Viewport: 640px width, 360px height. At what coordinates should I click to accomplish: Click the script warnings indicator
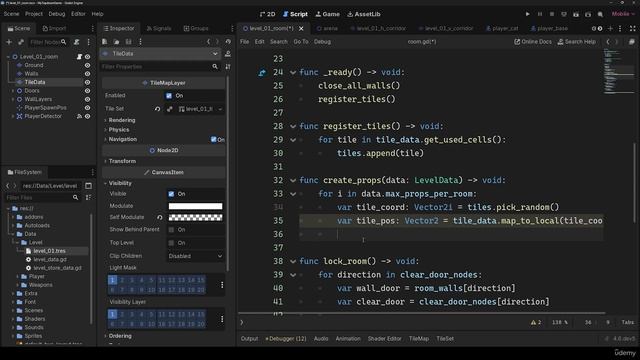[536, 322]
